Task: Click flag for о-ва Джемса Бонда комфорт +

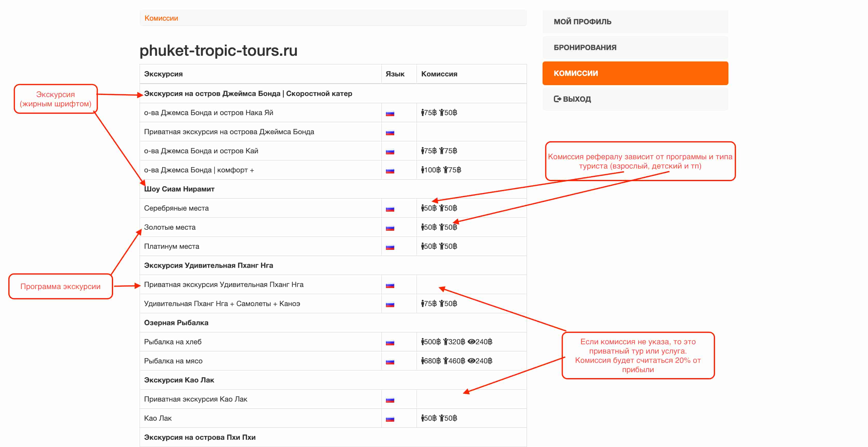Action: pyautogui.click(x=390, y=171)
